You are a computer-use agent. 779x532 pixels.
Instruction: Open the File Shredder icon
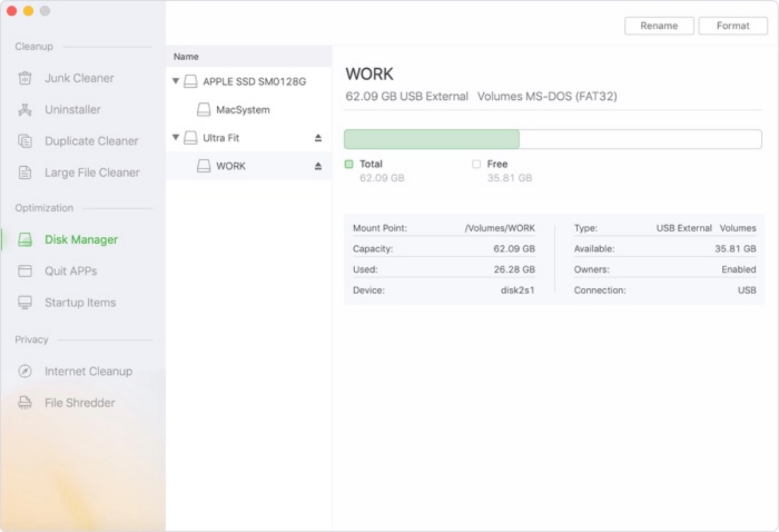pyautogui.click(x=25, y=403)
